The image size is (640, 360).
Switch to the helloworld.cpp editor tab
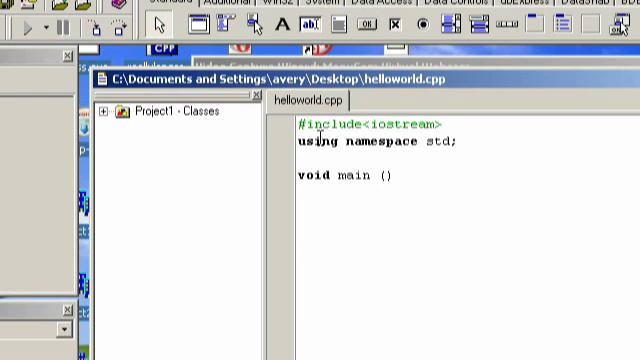(x=308, y=100)
